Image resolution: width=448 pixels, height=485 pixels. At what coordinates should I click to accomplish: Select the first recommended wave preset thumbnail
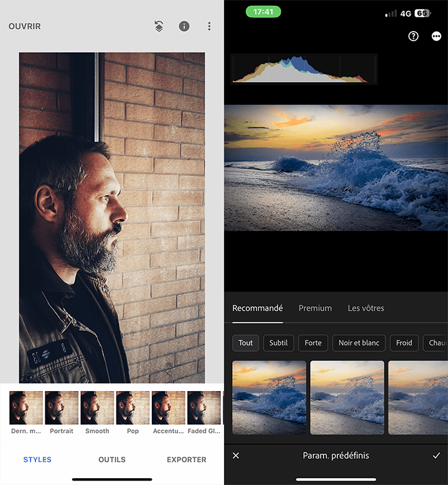269,397
